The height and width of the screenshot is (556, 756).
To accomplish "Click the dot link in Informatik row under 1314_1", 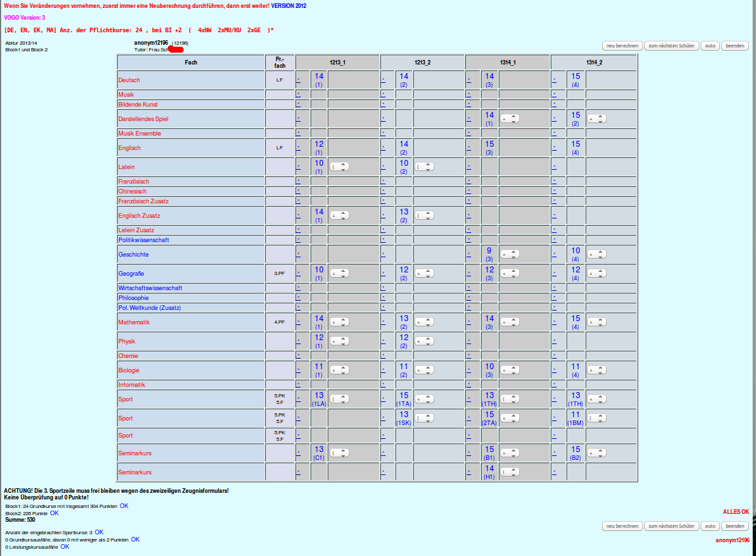I will [x=468, y=384].
